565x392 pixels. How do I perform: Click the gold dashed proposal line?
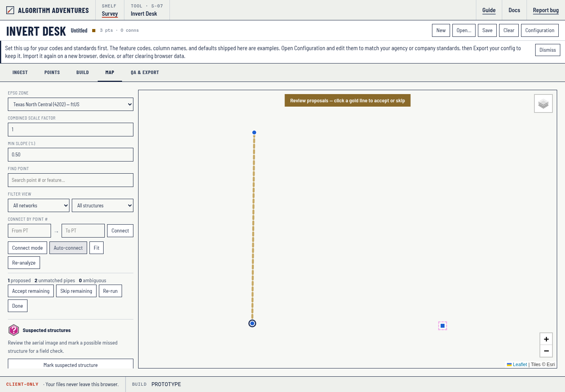tap(253, 227)
